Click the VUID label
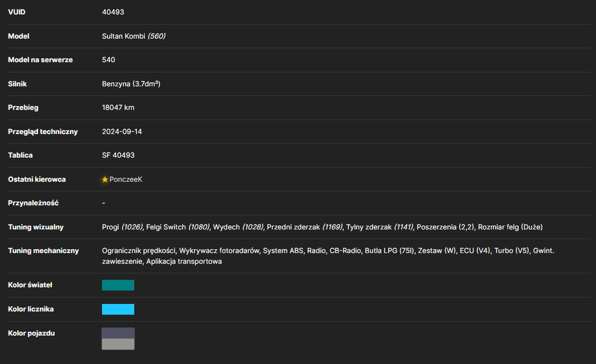 (17, 12)
